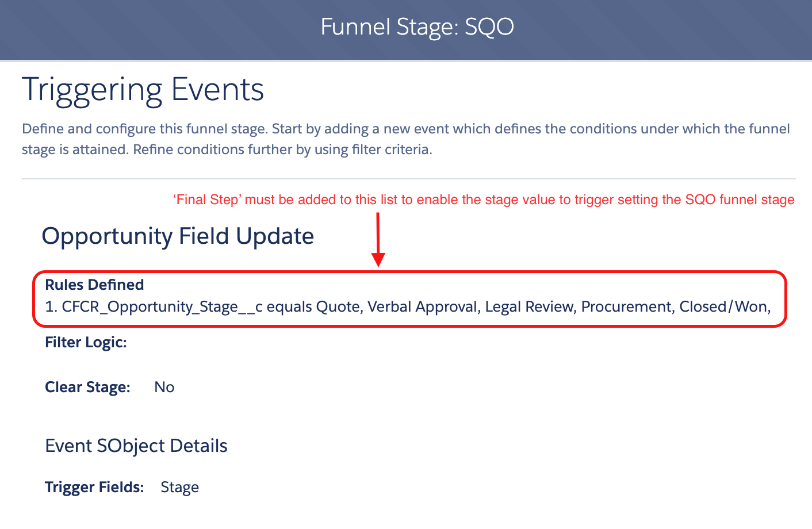
Task: Select the Trigger Fields value Stage
Action: click(179, 488)
